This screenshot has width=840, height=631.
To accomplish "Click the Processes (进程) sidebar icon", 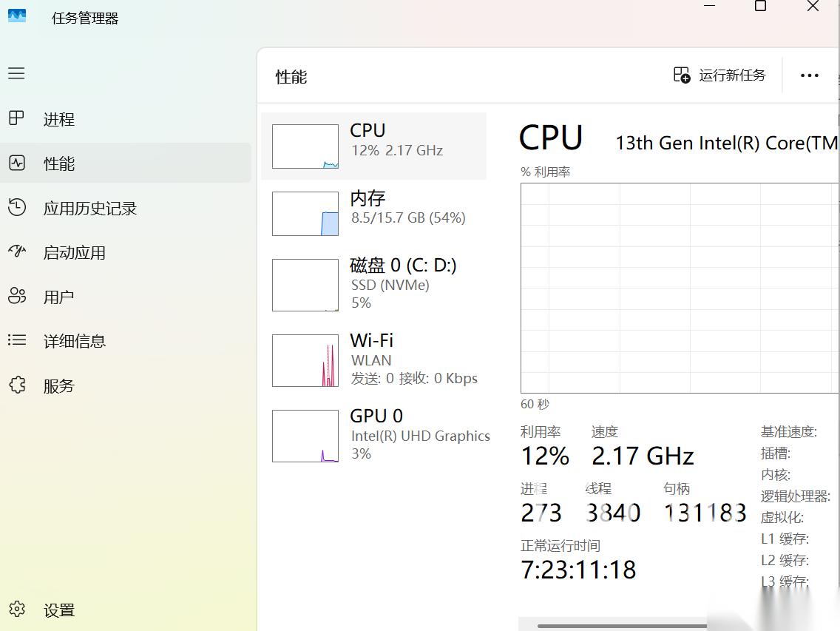I will point(16,118).
